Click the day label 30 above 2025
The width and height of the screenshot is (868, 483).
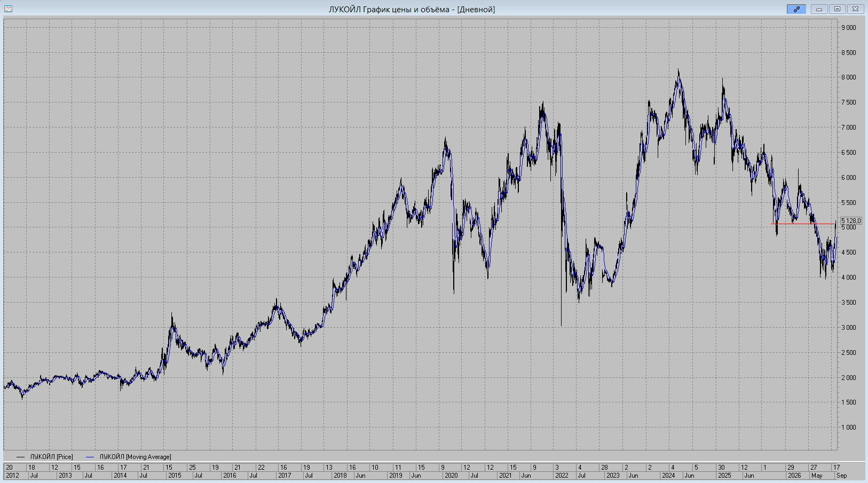point(721,468)
